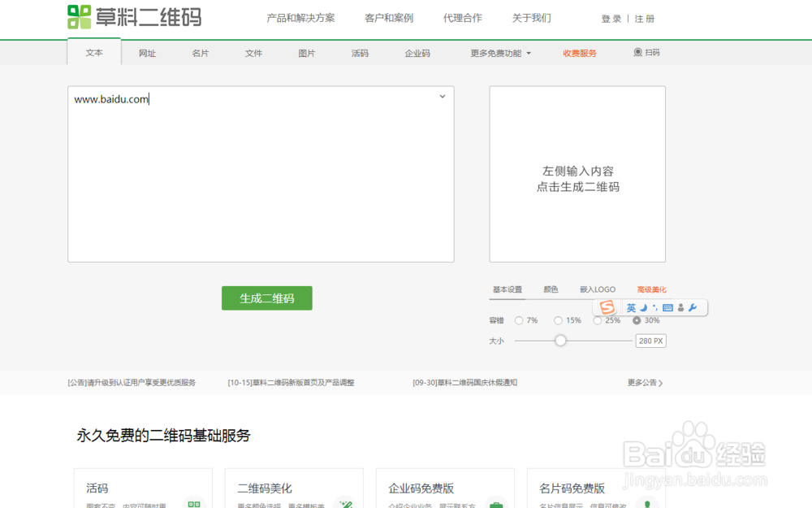
Task: Open Sogou settings via the wrench icon
Action: coord(693,307)
